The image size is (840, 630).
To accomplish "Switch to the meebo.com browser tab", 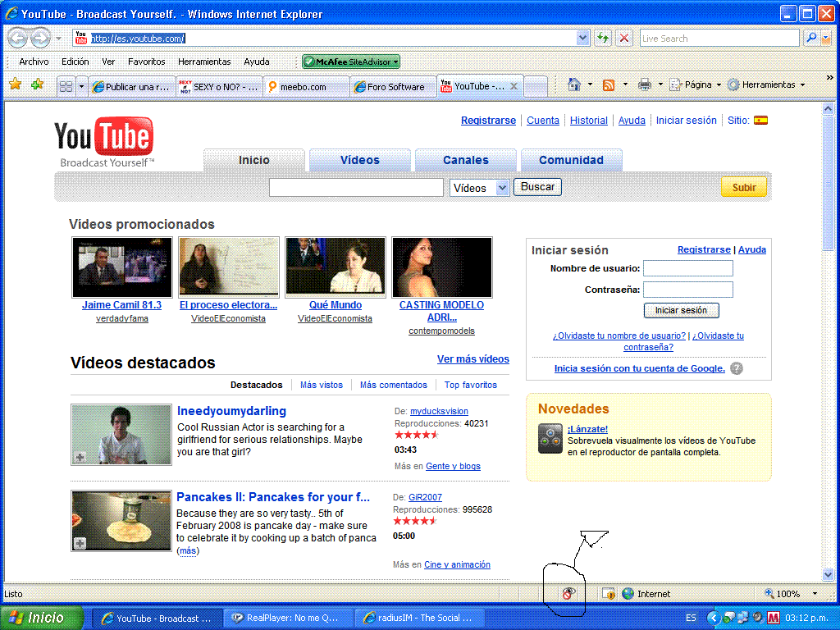I will click(x=307, y=87).
